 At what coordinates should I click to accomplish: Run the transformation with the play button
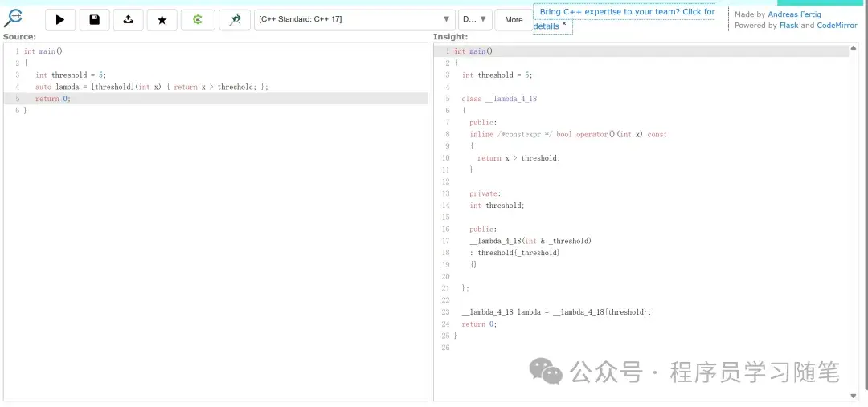(60, 20)
